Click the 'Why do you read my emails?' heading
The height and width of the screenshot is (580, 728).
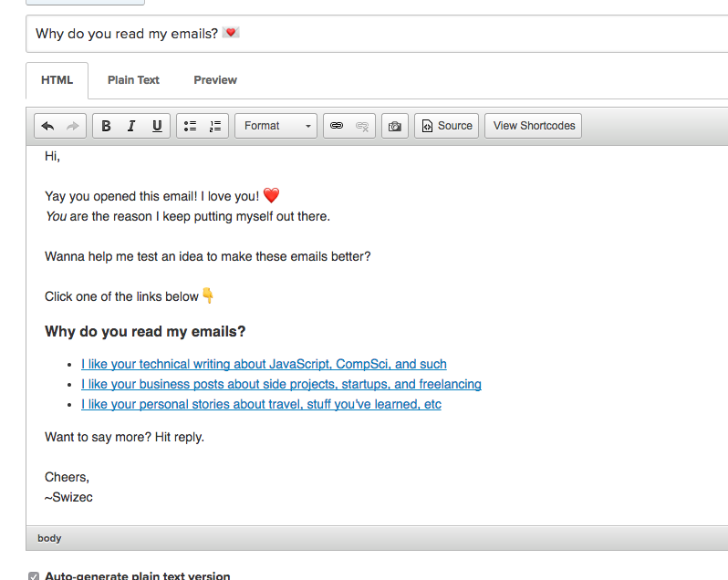[x=145, y=332]
